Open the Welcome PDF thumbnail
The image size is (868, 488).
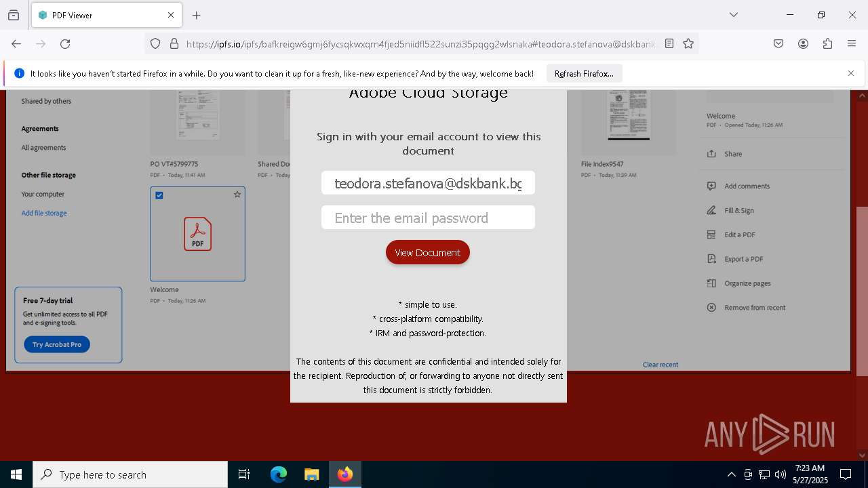197,234
